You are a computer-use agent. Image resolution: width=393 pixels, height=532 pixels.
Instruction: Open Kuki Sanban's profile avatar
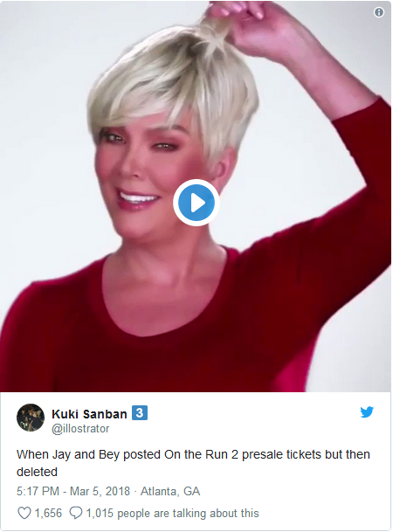pyautogui.click(x=31, y=418)
